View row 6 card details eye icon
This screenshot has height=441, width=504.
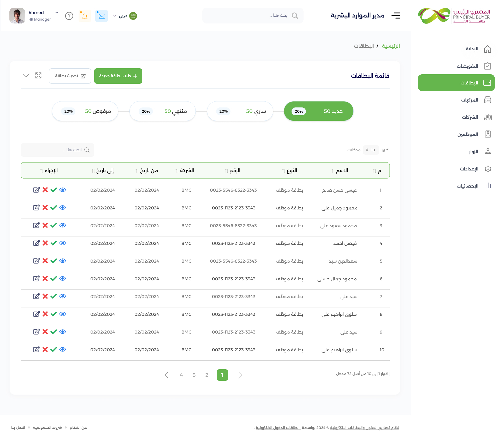click(63, 279)
